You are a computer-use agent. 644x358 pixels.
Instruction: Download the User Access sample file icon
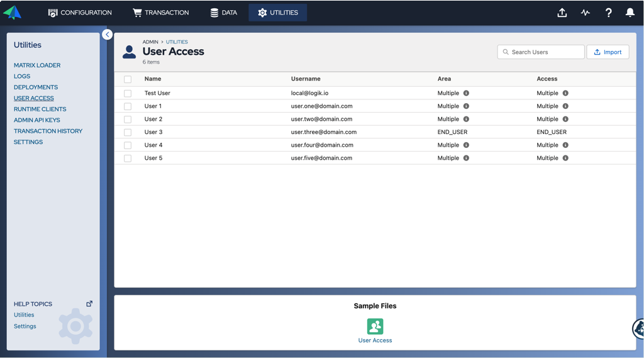coord(375,327)
